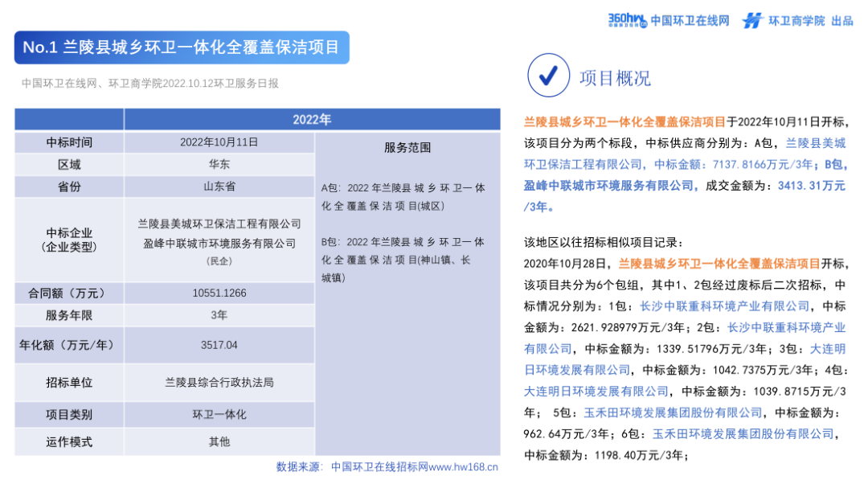This screenshot has width=868, height=480.
Task: Click the No.1 兰陵县城乡环卫一体化 title banner
Action: [x=182, y=47]
